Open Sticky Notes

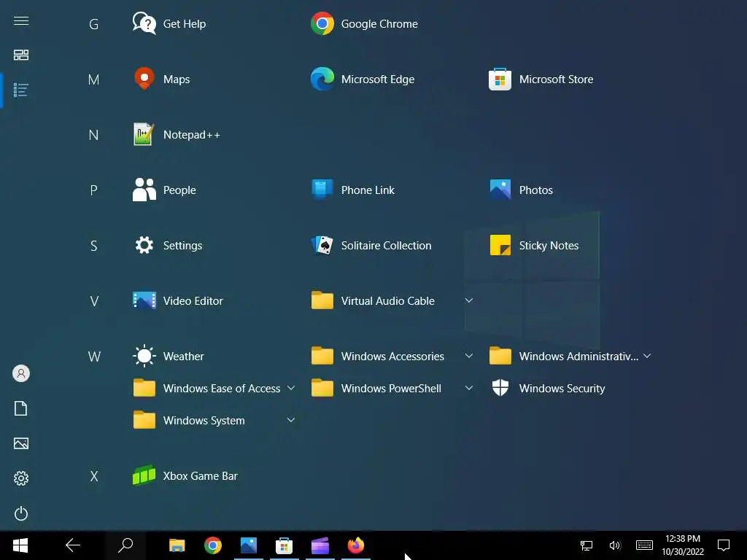[533, 245]
